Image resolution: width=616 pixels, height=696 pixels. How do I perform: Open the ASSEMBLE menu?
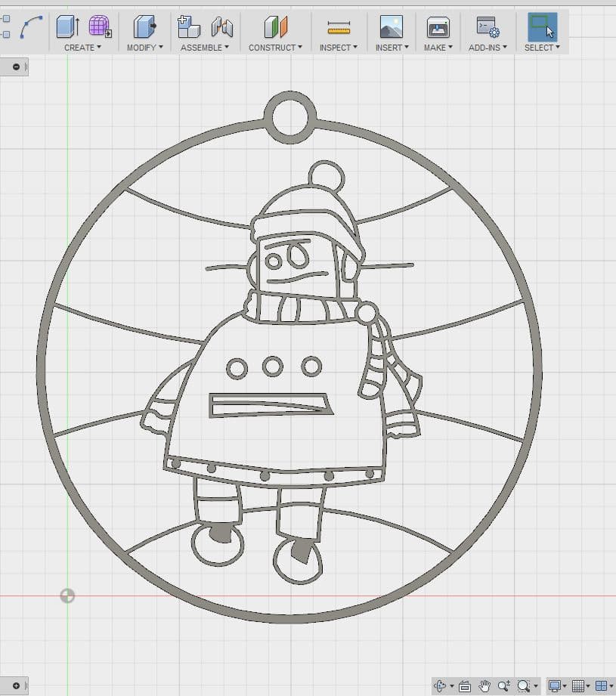204,48
